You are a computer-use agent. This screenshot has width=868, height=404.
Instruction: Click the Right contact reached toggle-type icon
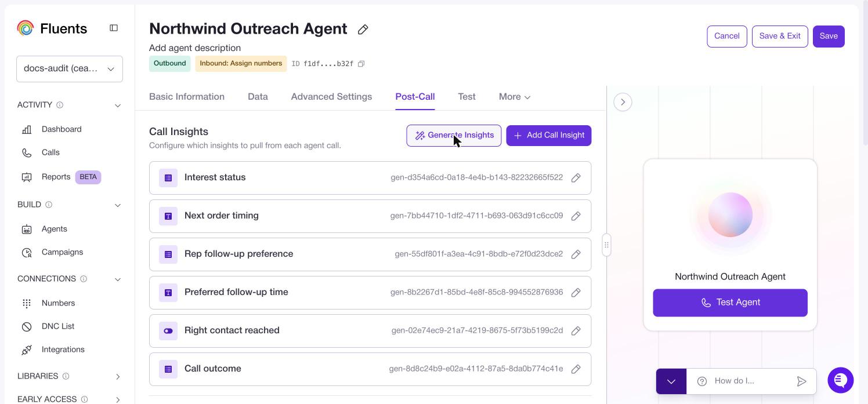coord(168,331)
